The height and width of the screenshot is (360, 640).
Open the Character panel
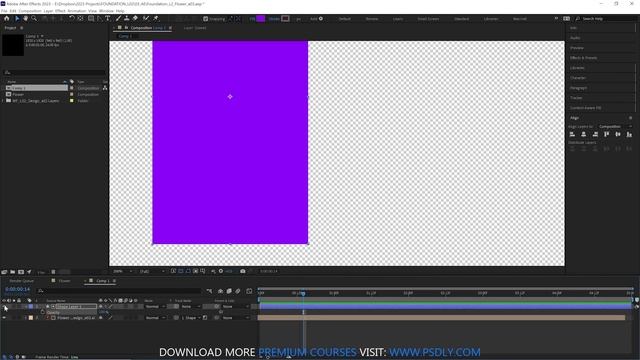578,78
